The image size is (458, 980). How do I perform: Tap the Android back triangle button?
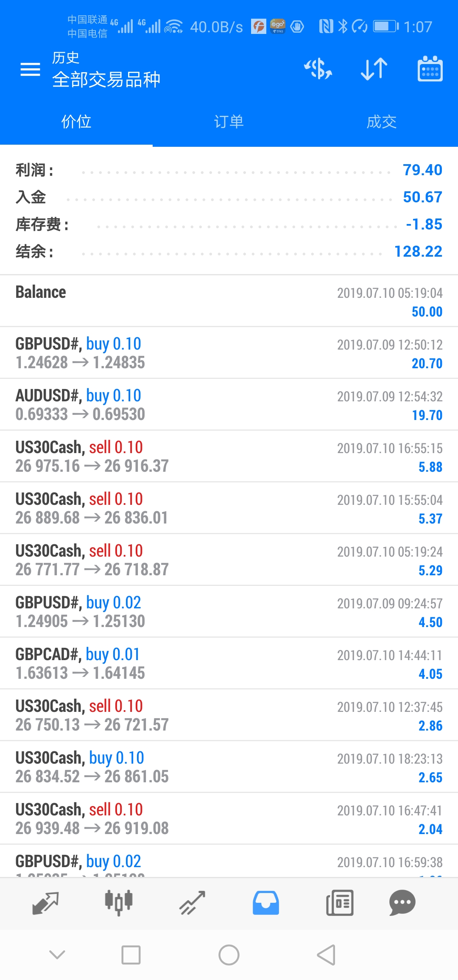click(326, 955)
